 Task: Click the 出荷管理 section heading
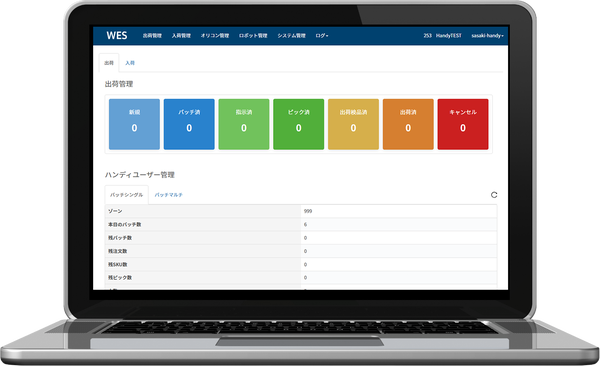click(119, 84)
